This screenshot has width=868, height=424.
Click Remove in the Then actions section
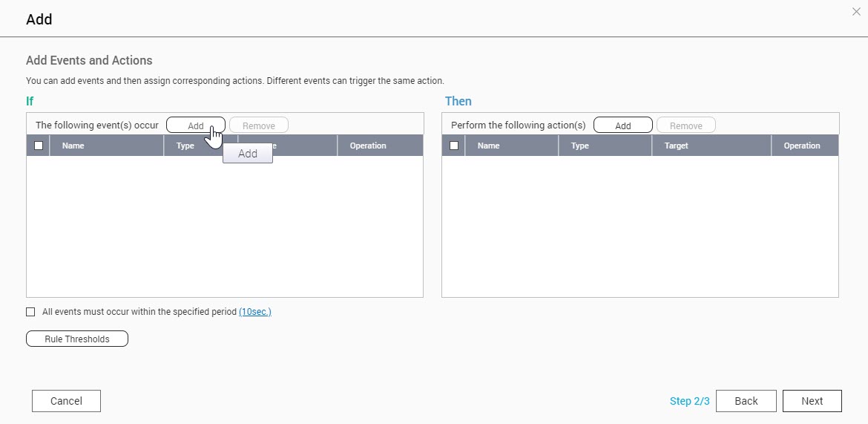(685, 125)
